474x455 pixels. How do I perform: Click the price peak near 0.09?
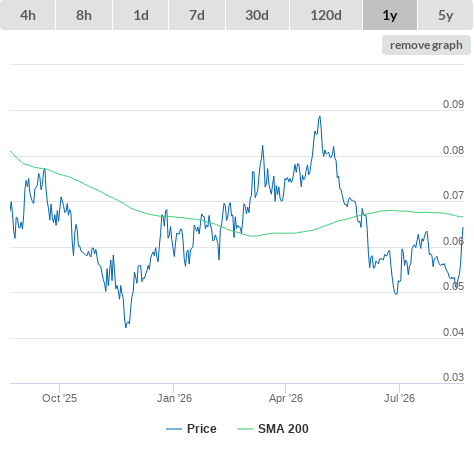point(320,117)
